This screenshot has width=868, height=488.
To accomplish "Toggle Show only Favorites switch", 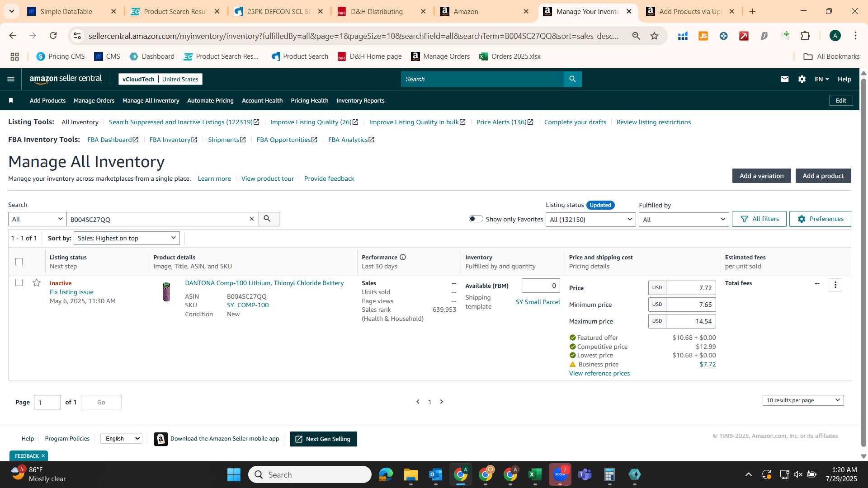I will [476, 219].
